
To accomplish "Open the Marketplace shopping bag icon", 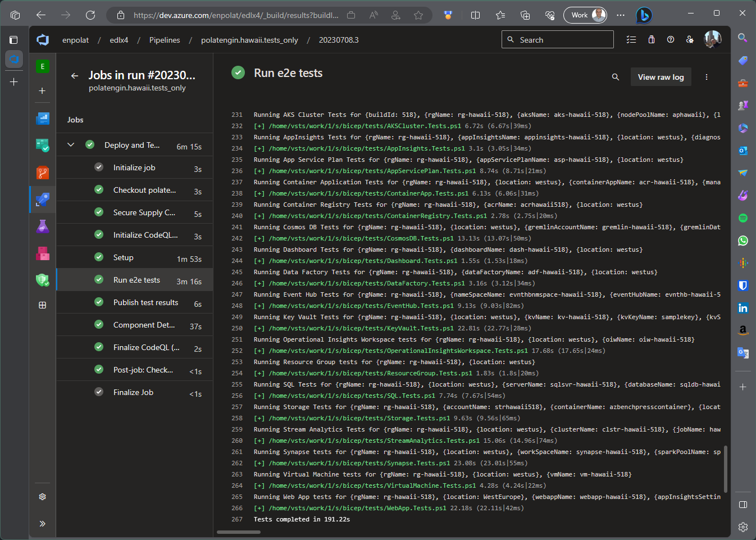I will point(651,39).
